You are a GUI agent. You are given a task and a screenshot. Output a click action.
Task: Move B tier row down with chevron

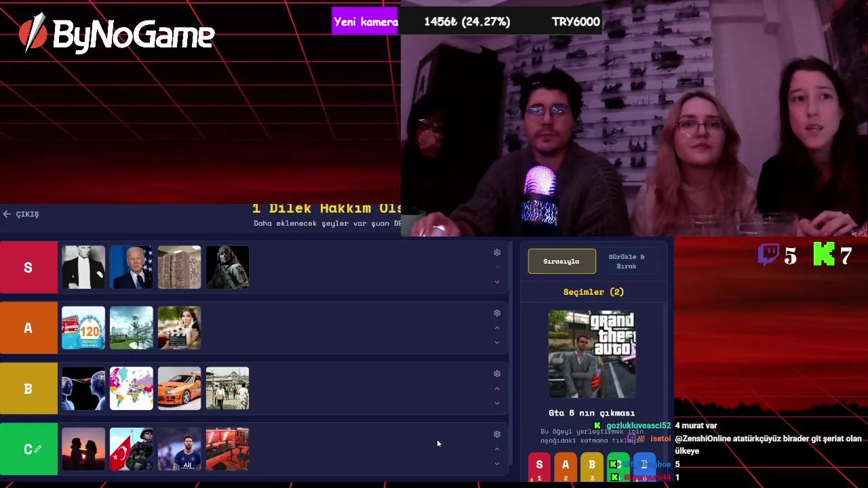click(x=497, y=403)
